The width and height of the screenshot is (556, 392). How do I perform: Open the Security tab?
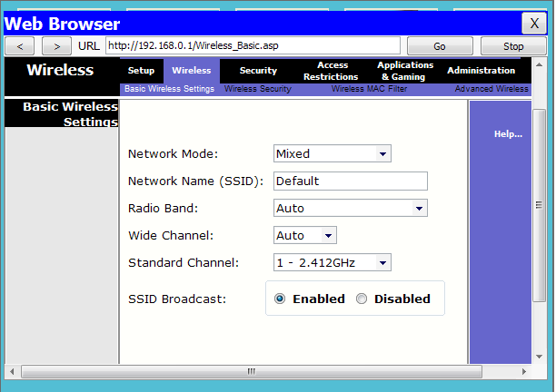click(258, 71)
